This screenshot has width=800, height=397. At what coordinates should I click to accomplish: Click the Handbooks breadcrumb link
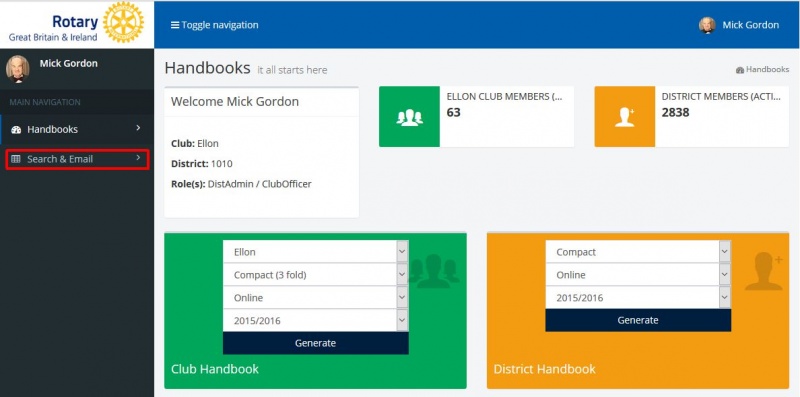click(767, 69)
